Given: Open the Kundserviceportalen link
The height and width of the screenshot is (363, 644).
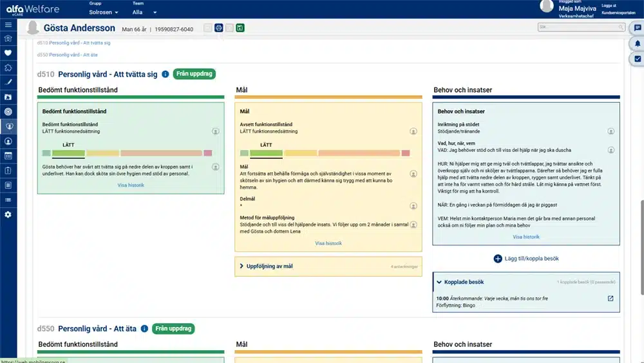Looking at the screenshot, I should click(618, 13).
